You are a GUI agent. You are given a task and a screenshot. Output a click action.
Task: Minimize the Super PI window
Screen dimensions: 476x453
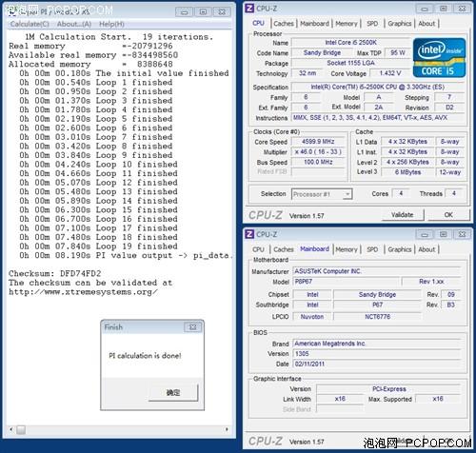tap(184, 11)
